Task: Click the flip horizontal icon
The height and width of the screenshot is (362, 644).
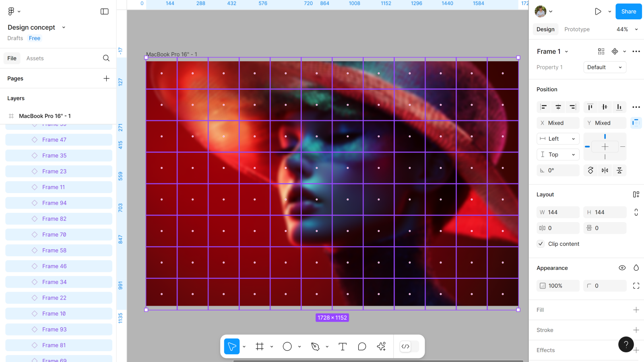Action: (605, 171)
